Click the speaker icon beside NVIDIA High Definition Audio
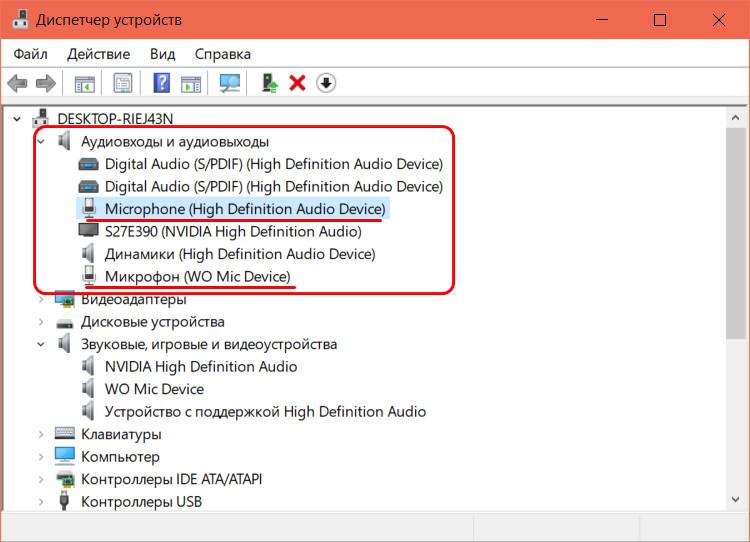 pyautogui.click(x=88, y=366)
